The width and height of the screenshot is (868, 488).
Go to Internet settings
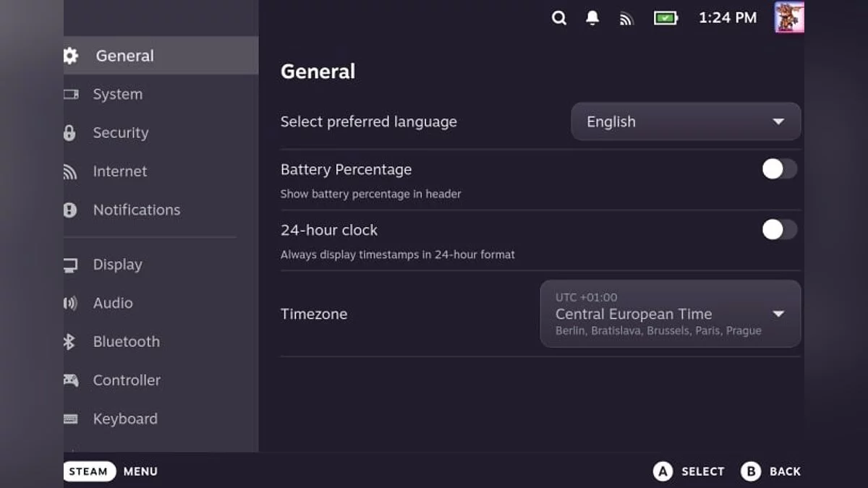[x=119, y=171]
